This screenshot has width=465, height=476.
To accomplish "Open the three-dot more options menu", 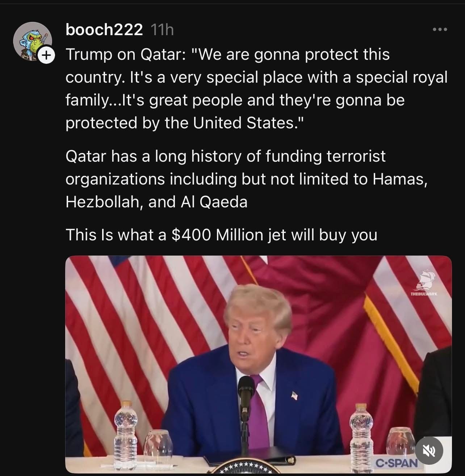I will [x=440, y=29].
